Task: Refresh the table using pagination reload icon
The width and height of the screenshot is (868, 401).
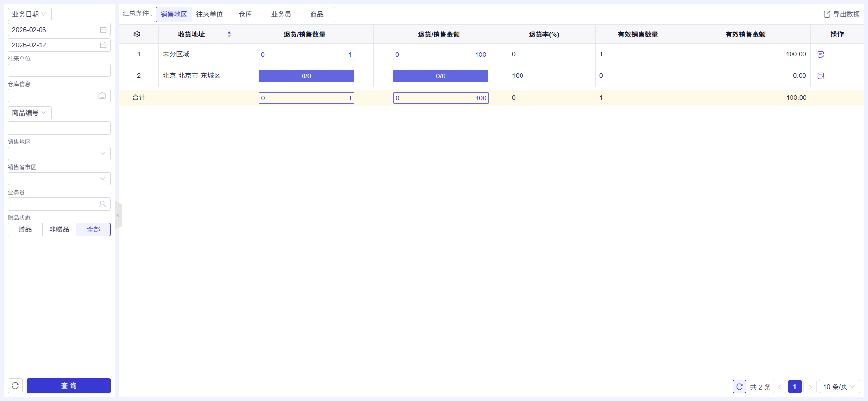Action: pos(739,387)
